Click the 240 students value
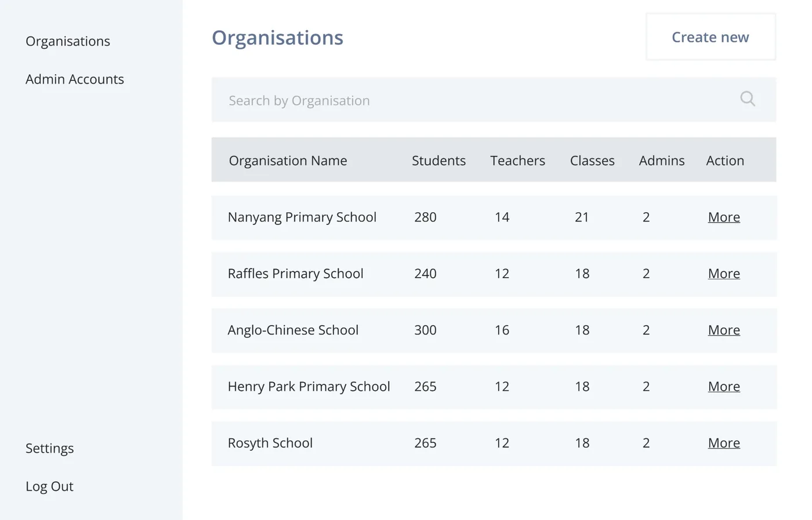The image size is (812, 520). [x=425, y=274]
